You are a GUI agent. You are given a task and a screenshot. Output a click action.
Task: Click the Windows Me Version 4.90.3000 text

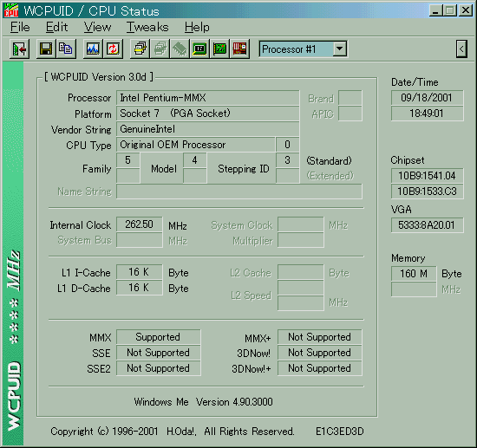pos(203,402)
